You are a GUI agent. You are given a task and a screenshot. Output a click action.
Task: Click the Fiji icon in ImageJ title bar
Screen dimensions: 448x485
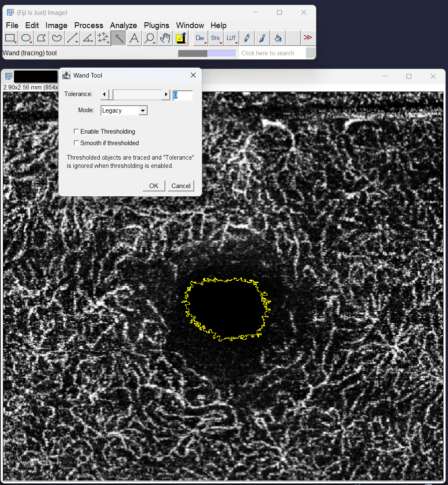tap(10, 12)
